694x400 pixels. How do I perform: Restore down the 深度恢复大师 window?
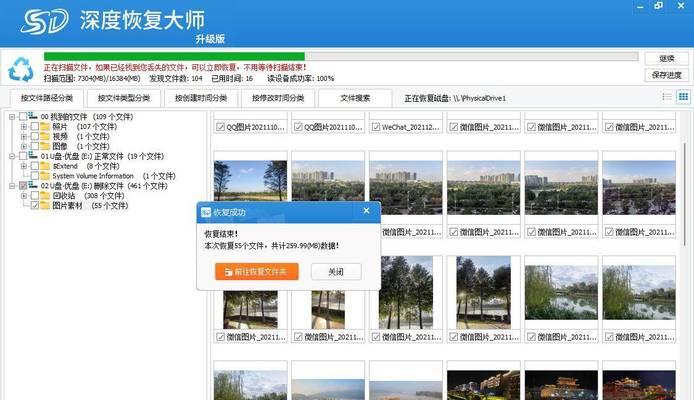pos(659,6)
